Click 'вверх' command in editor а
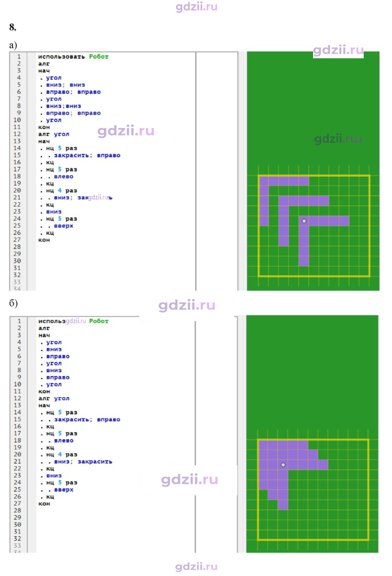392x576 pixels. click(64, 226)
